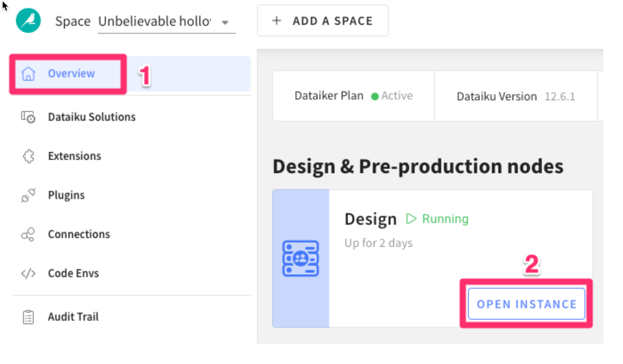Open the Code Envs page
This screenshot has height=364, width=623.
pos(73,273)
